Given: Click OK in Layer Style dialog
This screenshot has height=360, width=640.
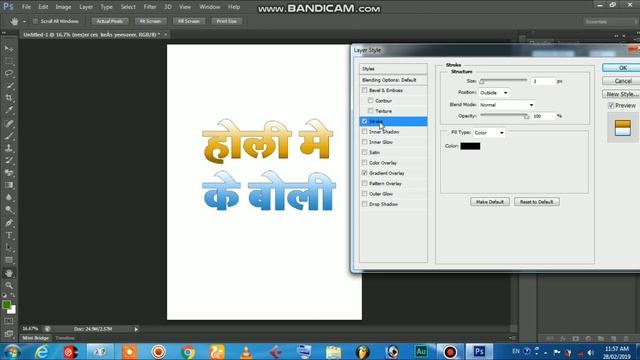Looking at the screenshot, I should (x=621, y=68).
